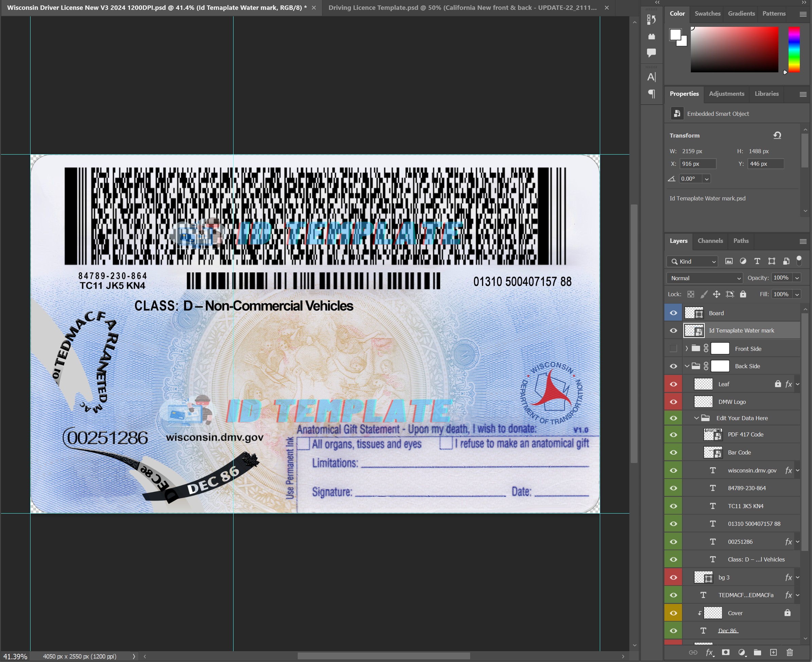
Task: Open the Layers panel menu icon
Action: 803,241
